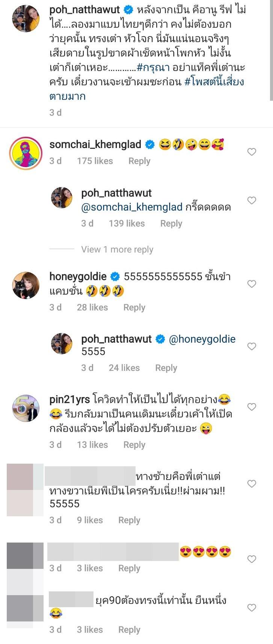Open somchai_khemglad profile picture
The image size is (273, 644).
click(26, 153)
